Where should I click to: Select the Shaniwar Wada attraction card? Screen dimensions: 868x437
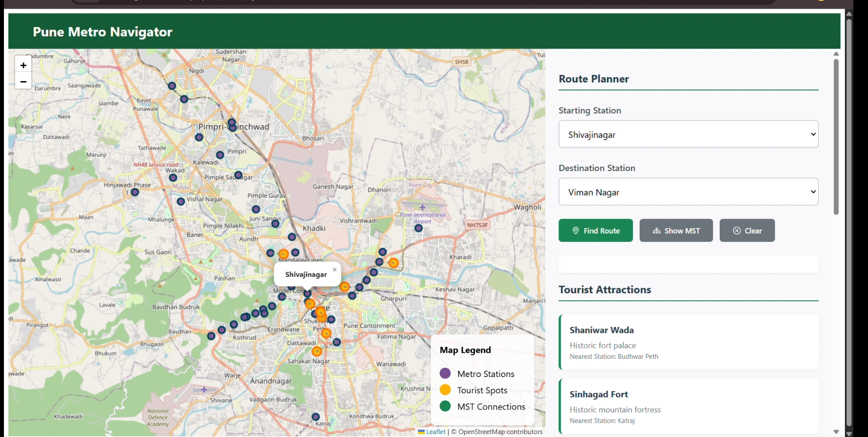click(x=689, y=343)
